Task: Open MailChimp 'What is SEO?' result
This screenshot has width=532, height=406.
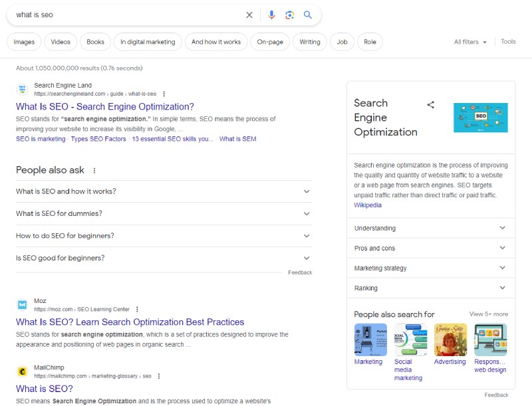Action: pos(45,389)
